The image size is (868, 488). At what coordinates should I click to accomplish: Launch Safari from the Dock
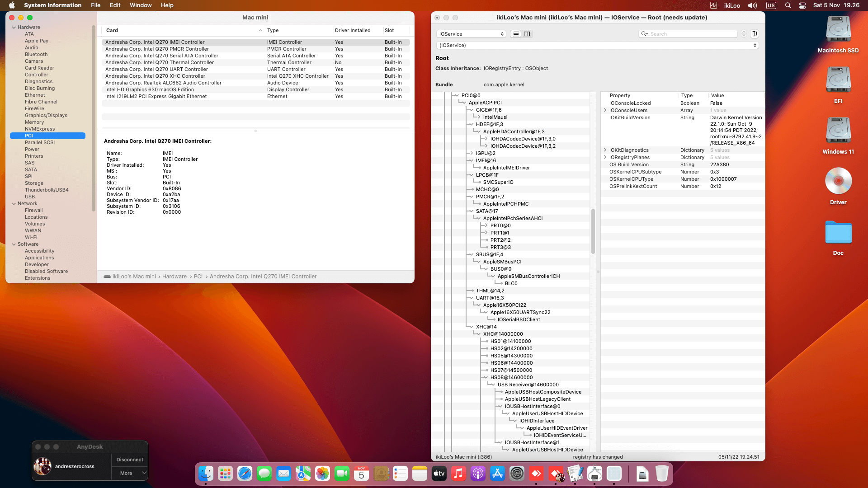pyautogui.click(x=245, y=473)
